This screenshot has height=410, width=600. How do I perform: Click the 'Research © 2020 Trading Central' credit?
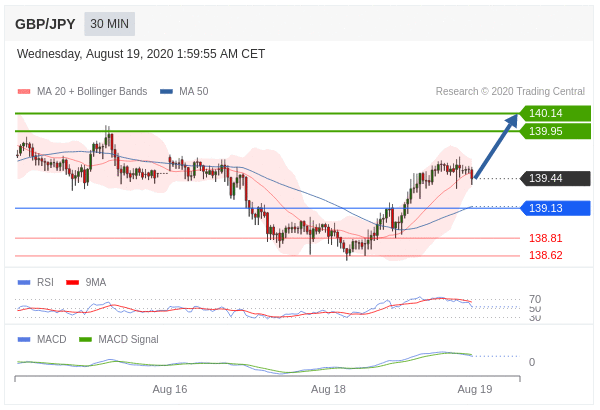[x=510, y=91]
